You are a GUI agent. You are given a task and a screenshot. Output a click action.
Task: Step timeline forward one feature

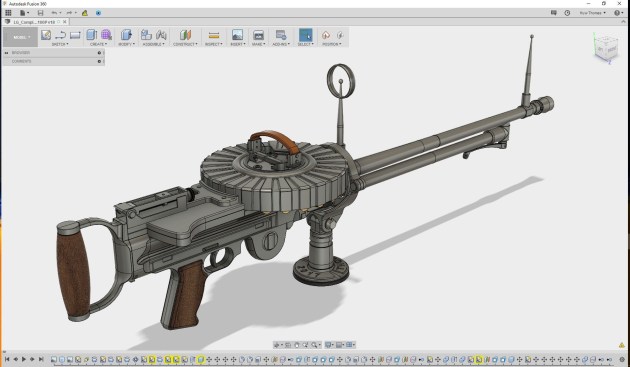pos(32,359)
